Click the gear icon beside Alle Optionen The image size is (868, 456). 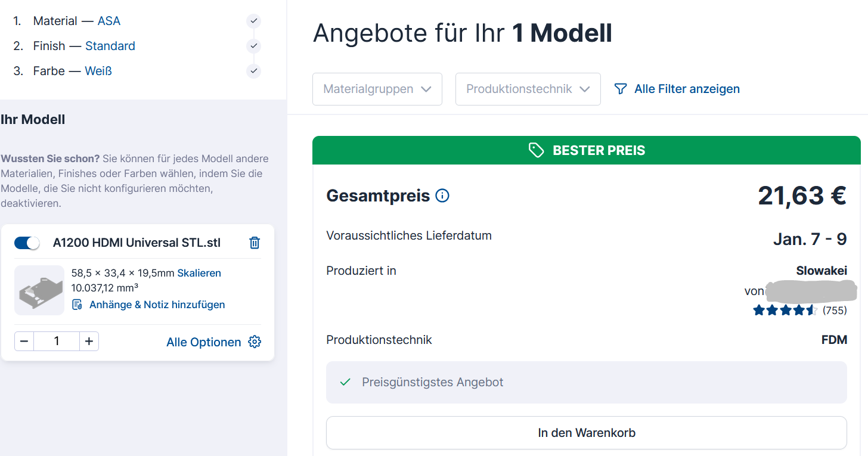tap(255, 342)
